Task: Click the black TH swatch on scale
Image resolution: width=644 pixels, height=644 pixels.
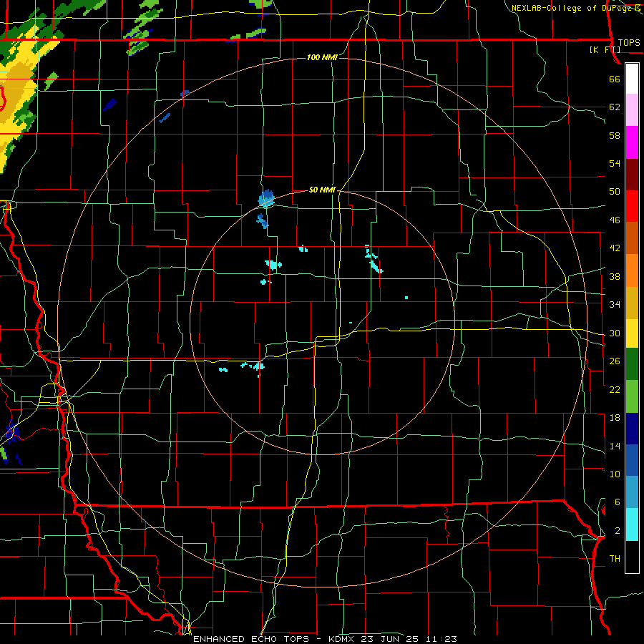Action: point(632,557)
